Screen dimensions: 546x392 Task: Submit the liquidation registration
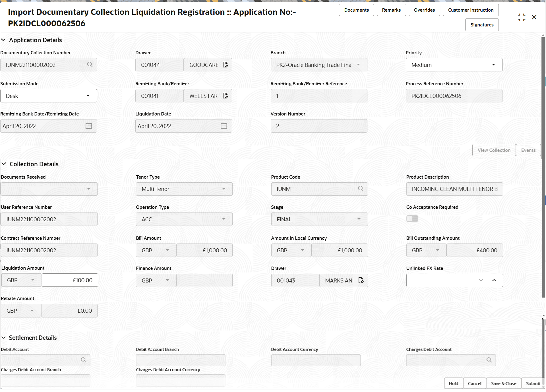[533, 383]
